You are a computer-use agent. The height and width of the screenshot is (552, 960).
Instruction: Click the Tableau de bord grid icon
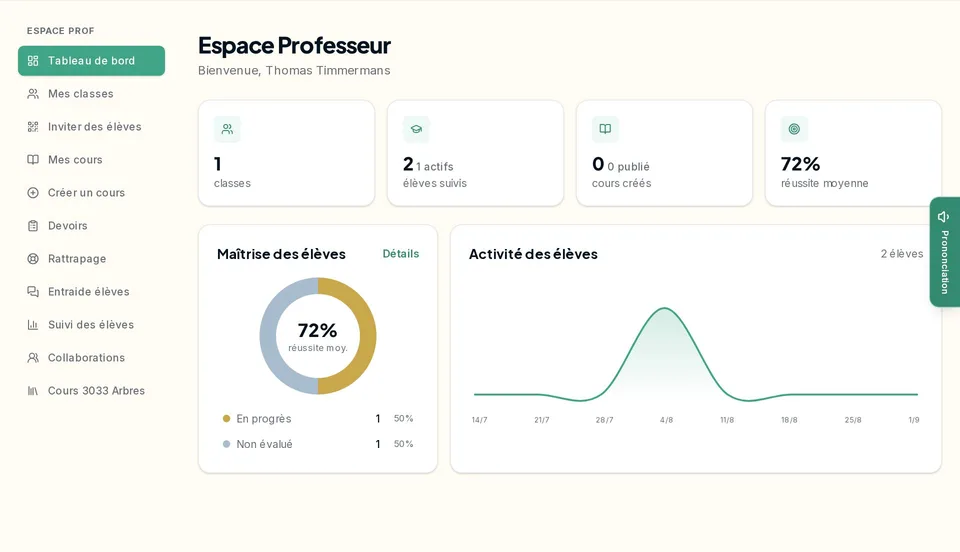coord(33,61)
